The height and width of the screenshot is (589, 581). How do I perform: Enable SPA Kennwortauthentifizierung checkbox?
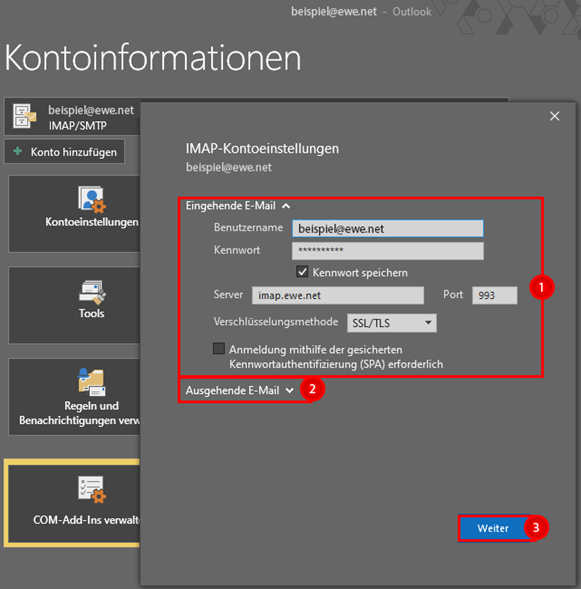(x=219, y=349)
